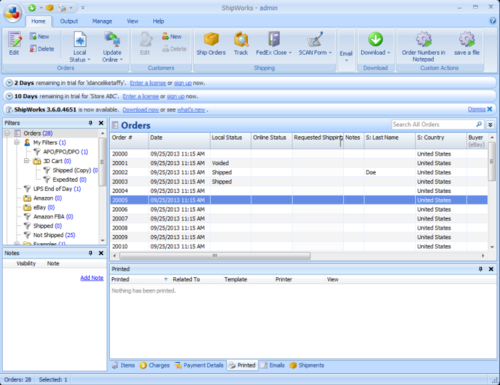
Task: Switch to the Charges tab
Action: pyautogui.click(x=155, y=365)
